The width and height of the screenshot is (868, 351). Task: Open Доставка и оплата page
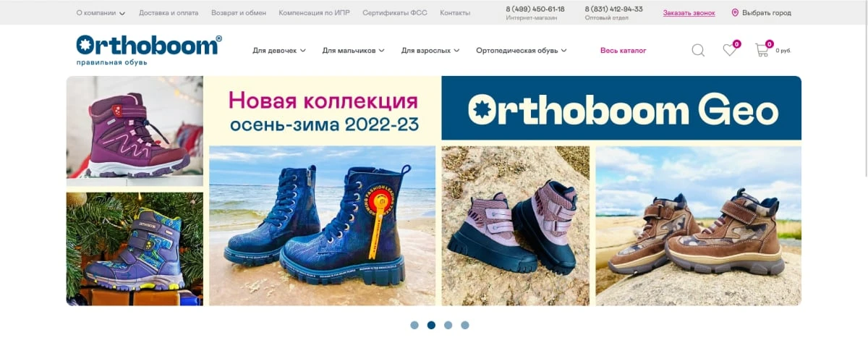click(x=169, y=12)
